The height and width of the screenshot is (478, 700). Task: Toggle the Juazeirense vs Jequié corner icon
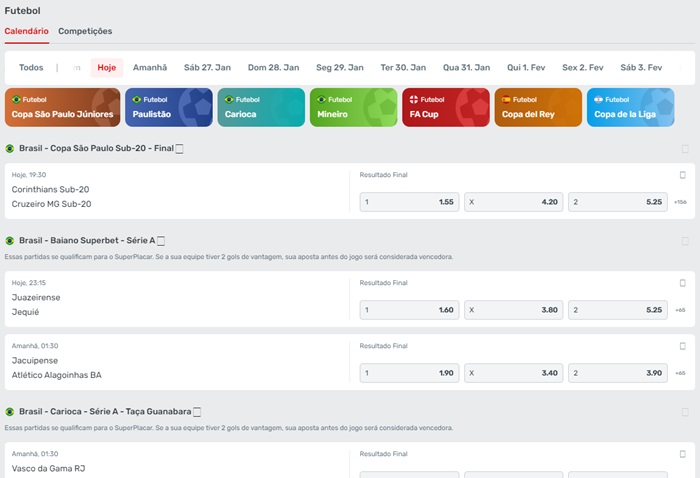pyautogui.click(x=682, y=283)
